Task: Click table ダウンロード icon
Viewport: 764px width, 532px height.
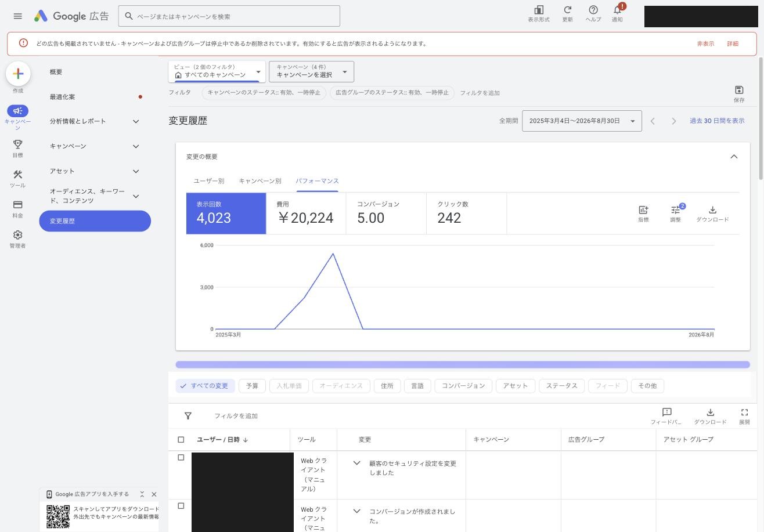Action: click(710, 416)
